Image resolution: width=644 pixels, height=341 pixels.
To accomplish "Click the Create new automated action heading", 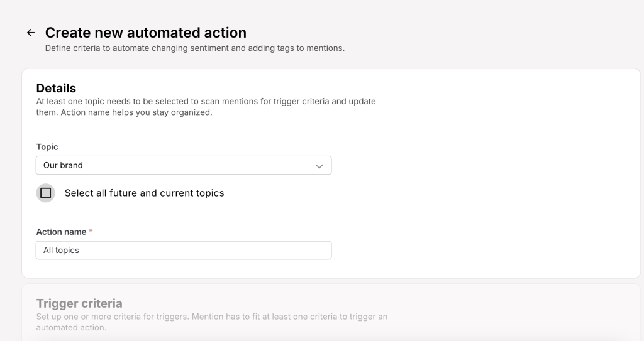I will coord(146,33).
